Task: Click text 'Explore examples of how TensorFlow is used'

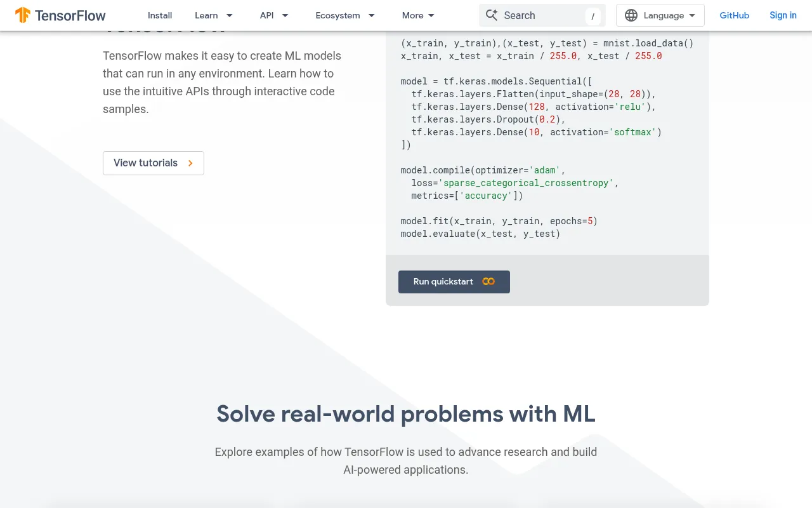Action: click(x=406, y=461)
